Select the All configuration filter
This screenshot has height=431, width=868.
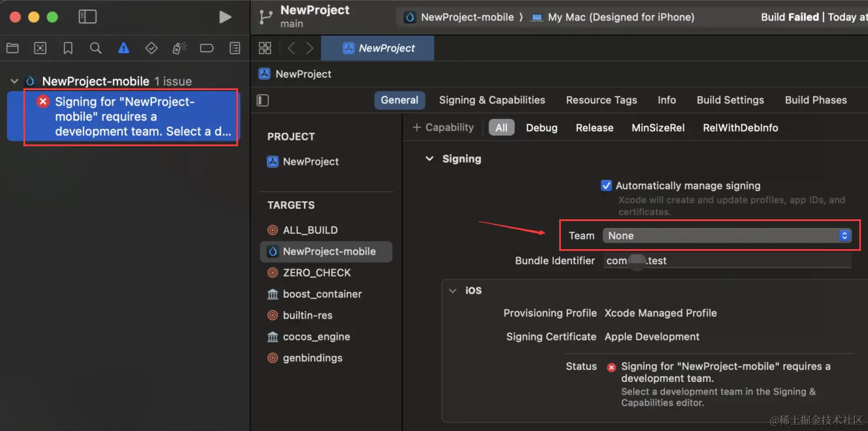click(x=501, y=127)
